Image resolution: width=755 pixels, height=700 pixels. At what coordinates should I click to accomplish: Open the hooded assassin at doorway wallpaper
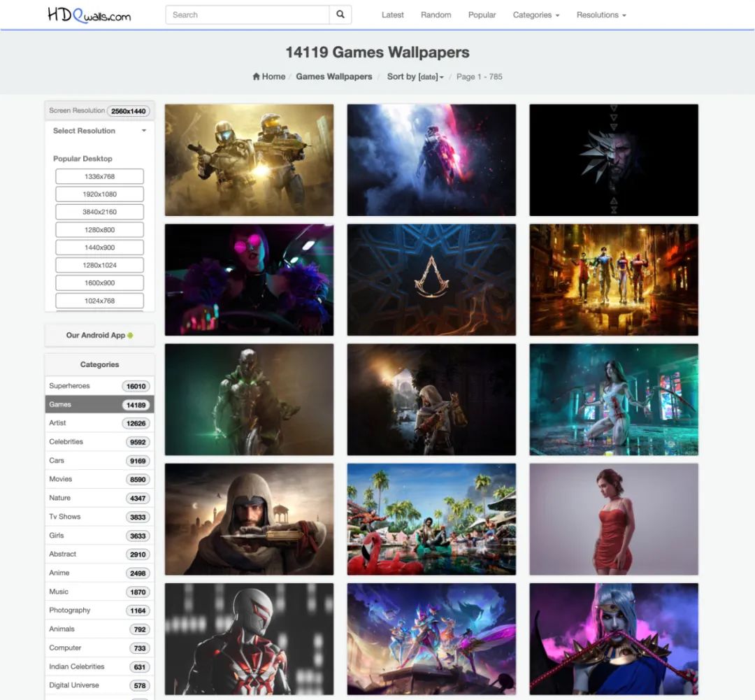[431, 399]
